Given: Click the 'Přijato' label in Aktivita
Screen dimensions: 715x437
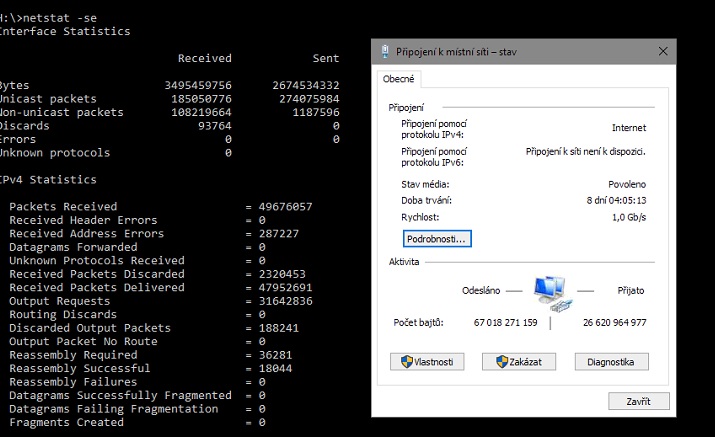Looking at the screenshot, I should (x=631, y=291).
